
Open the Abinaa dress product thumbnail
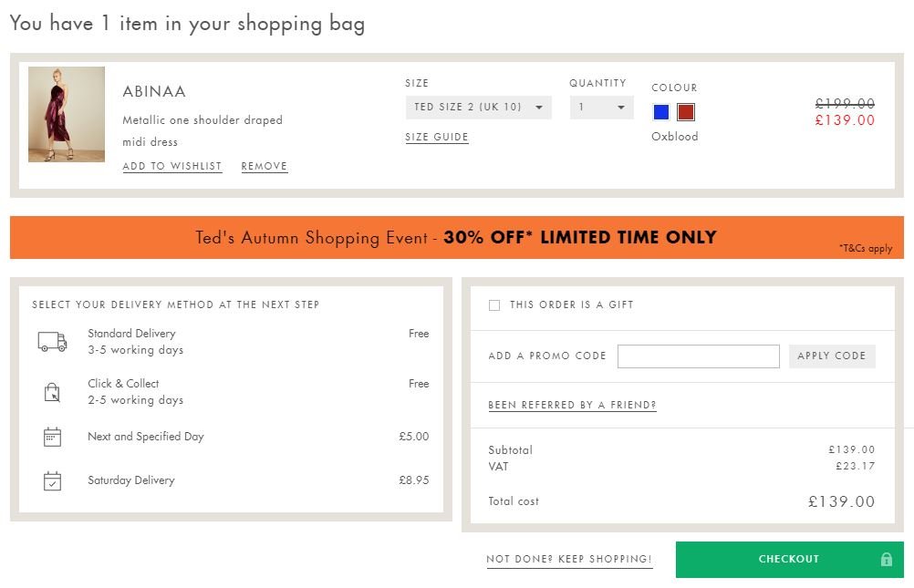tap(67, 114)
